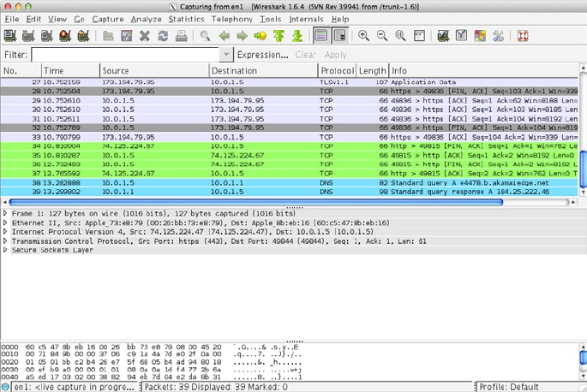This screenshot has height=392, width=587.
Task: Stop the running live capture
Action: pyautogui.click(x=65, y=36)
